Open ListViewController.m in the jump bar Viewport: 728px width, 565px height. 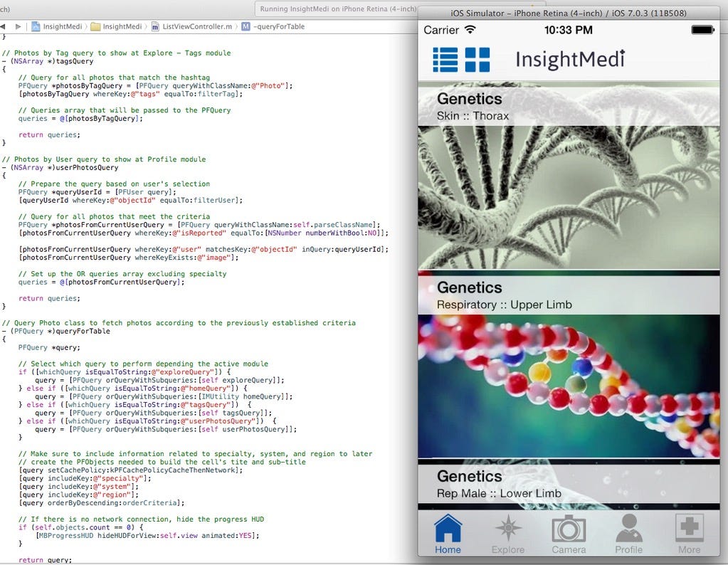191,26
